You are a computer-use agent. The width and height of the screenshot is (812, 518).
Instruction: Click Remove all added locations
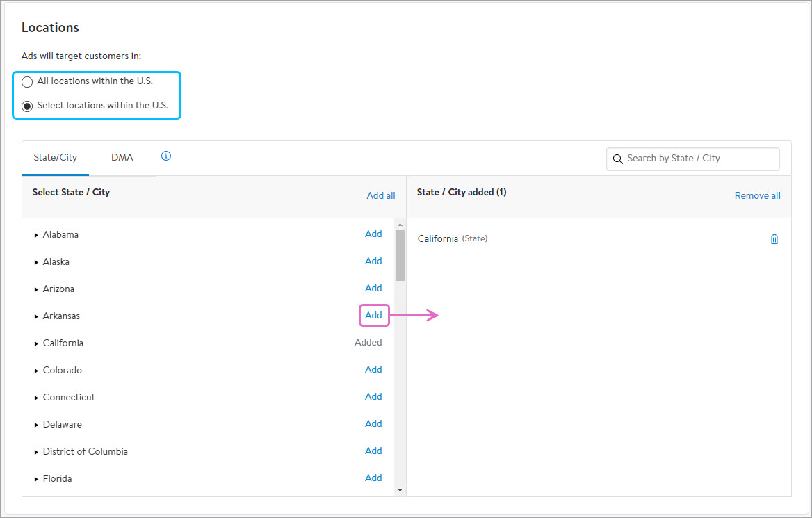757,196
